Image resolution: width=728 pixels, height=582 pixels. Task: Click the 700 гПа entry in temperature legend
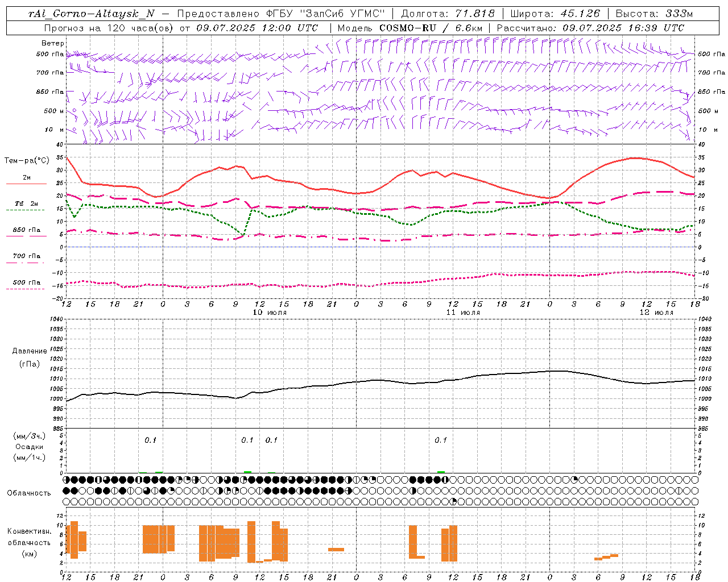(27, 256)
